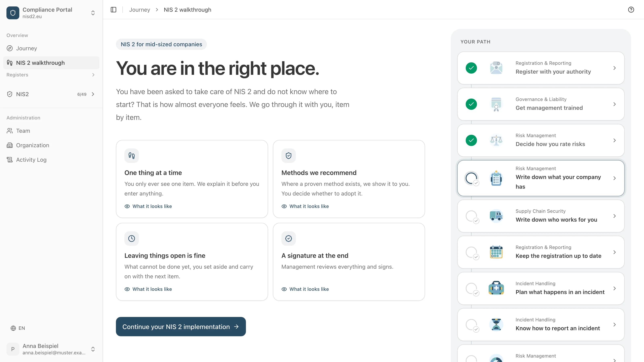
Task: Click the clock icon in Leaving things open card
Action: tap(131, 239)
